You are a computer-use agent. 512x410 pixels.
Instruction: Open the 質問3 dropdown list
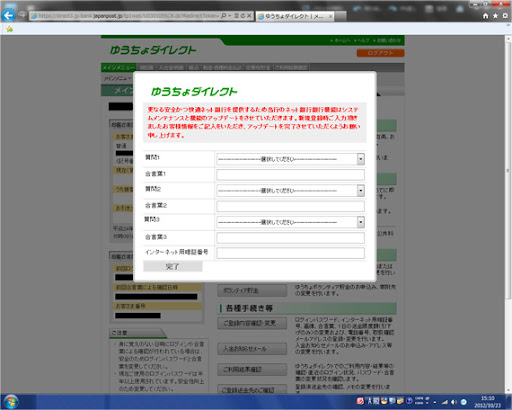(290, 222)
